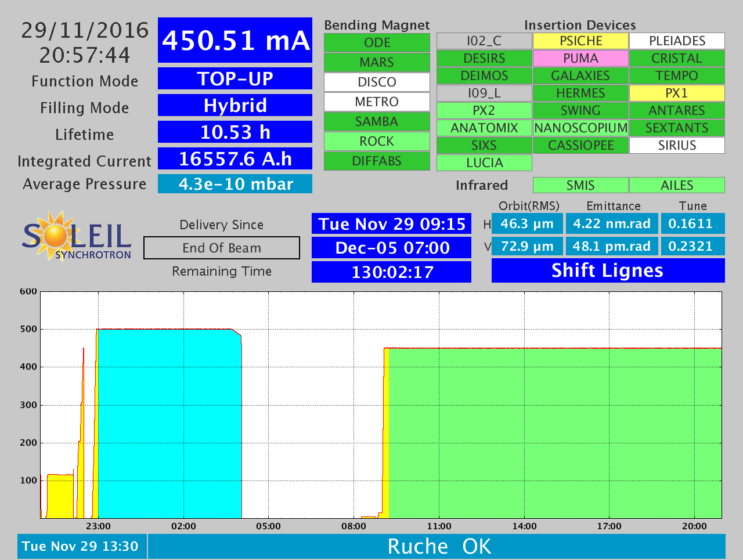The image size is (743, 560).
Task: Click the Tue Nov 29 13:30 message timestamp
Action: (82, 546)
